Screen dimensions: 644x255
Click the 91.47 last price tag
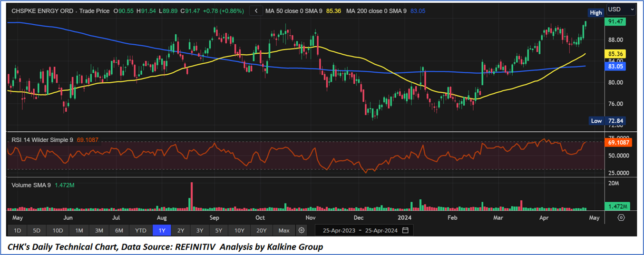(615, 22)
